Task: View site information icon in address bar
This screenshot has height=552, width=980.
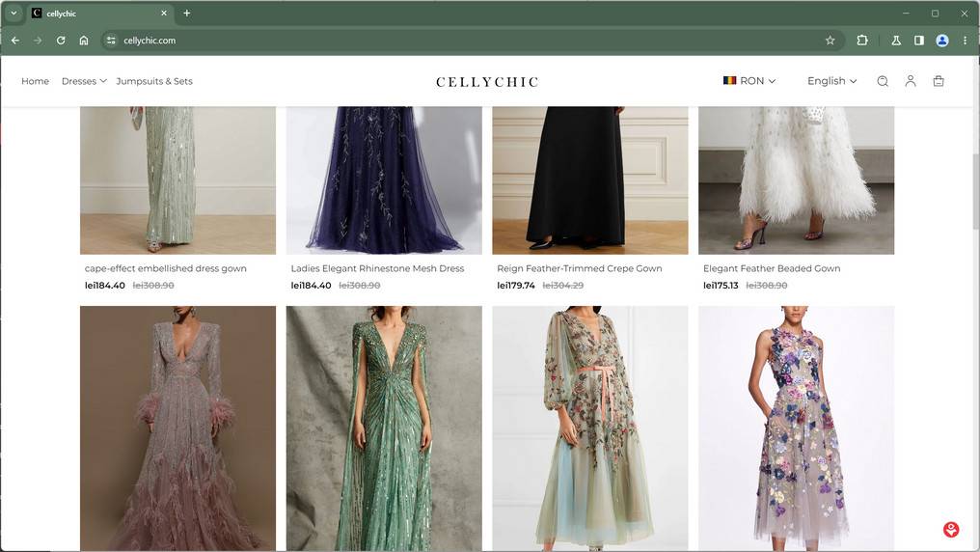Action: click(x=111, y=40)
